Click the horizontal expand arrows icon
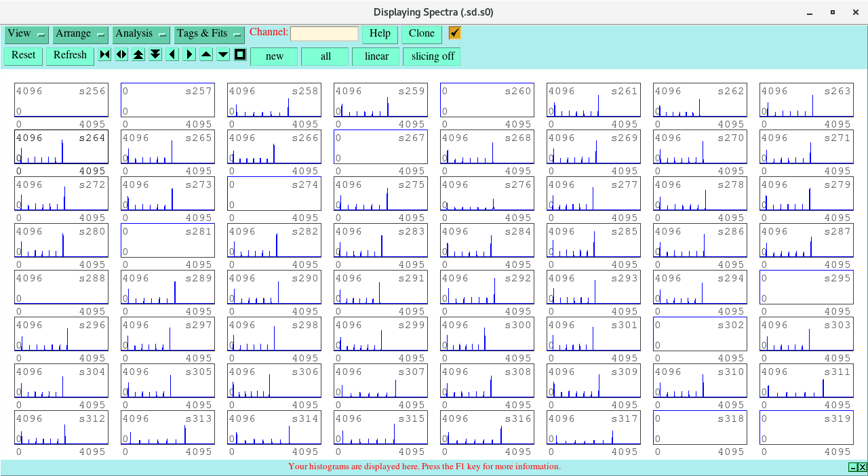This screenshot has height=476, width=868. point(121,55)
